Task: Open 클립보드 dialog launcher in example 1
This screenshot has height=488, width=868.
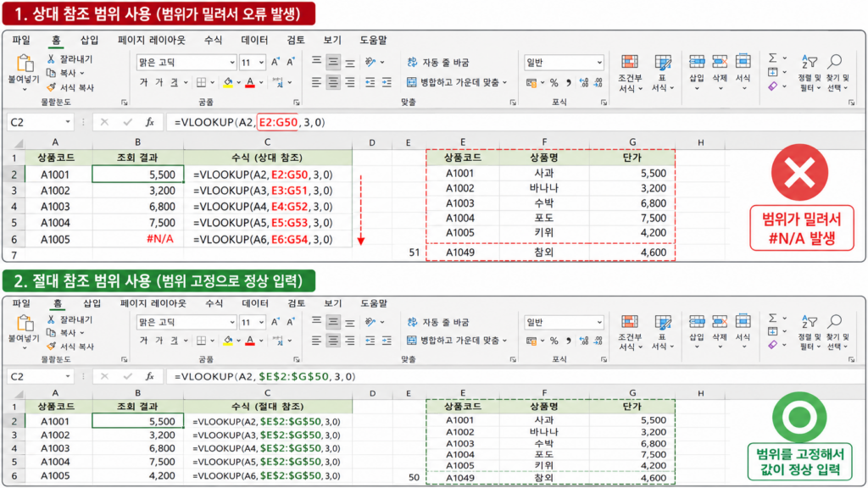Action: (124, 103)
